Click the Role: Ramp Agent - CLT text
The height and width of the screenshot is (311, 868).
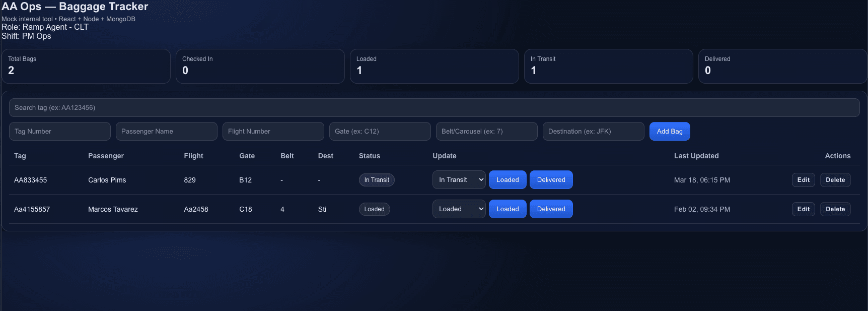(45, 27)
